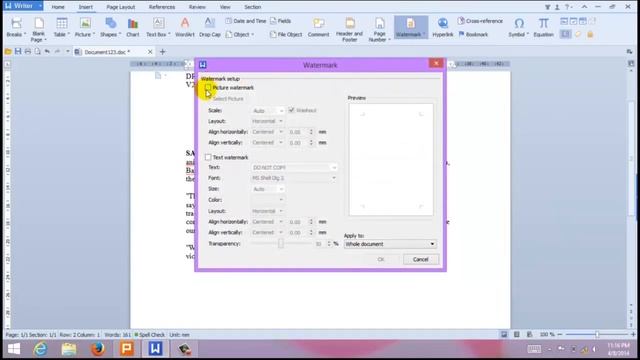Screen dimensions: 640x360
Task: Close the Document123.doc tab
Action: click(x=150, y=52)
